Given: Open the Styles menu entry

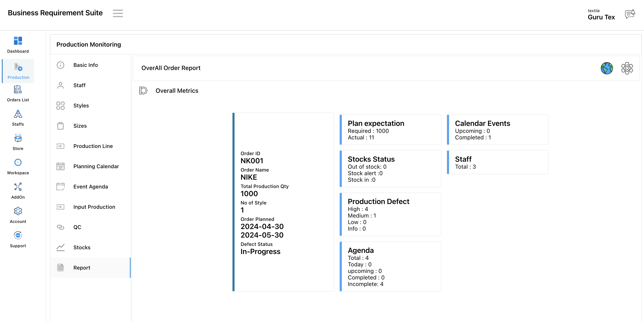Looking at the screenshot, I should tap(90, 106).
